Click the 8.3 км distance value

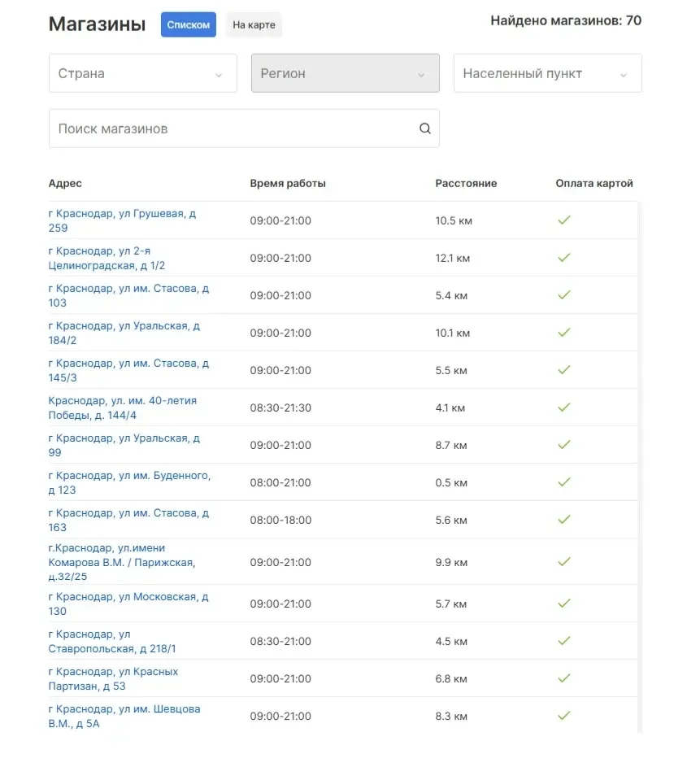451,716
